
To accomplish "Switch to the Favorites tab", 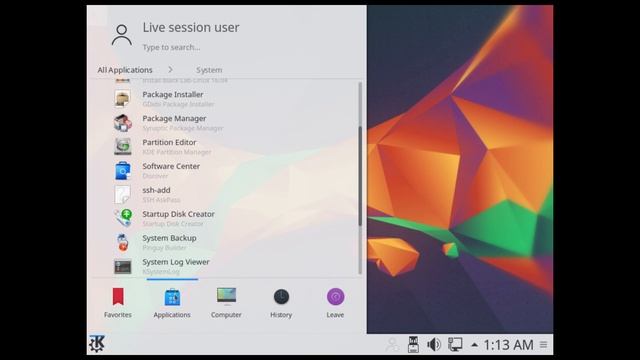I will click(118, 303).
